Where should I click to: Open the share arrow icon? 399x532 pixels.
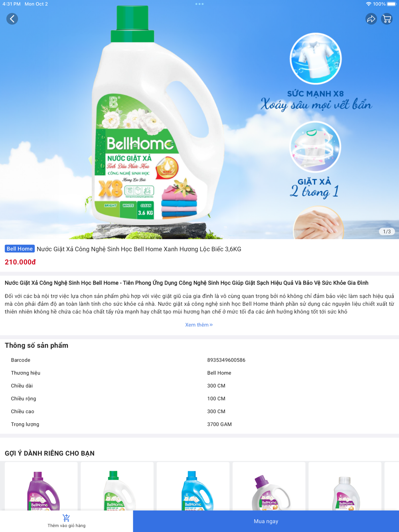(371, 19)
